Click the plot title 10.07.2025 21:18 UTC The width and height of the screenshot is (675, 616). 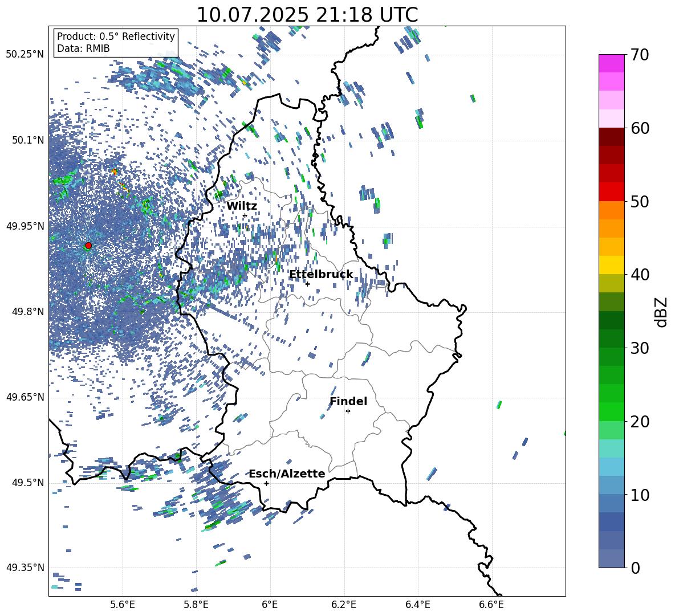click(x=307, y=15)
